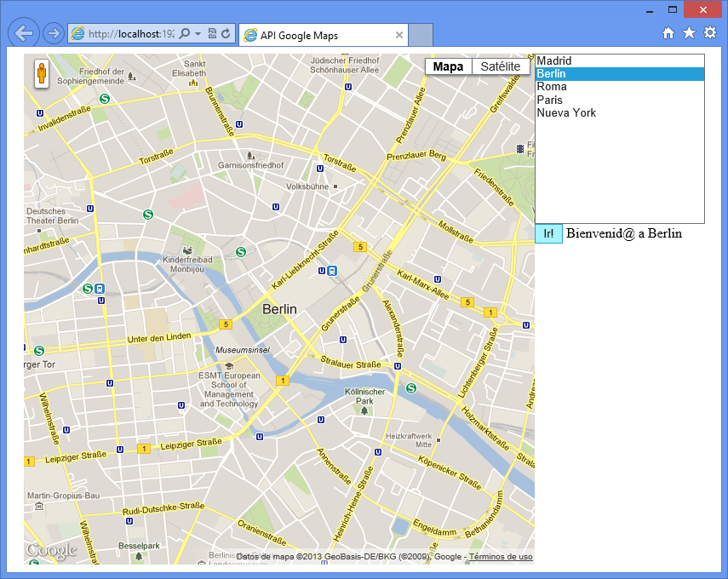Select Roma in the city list

point(620,87)
